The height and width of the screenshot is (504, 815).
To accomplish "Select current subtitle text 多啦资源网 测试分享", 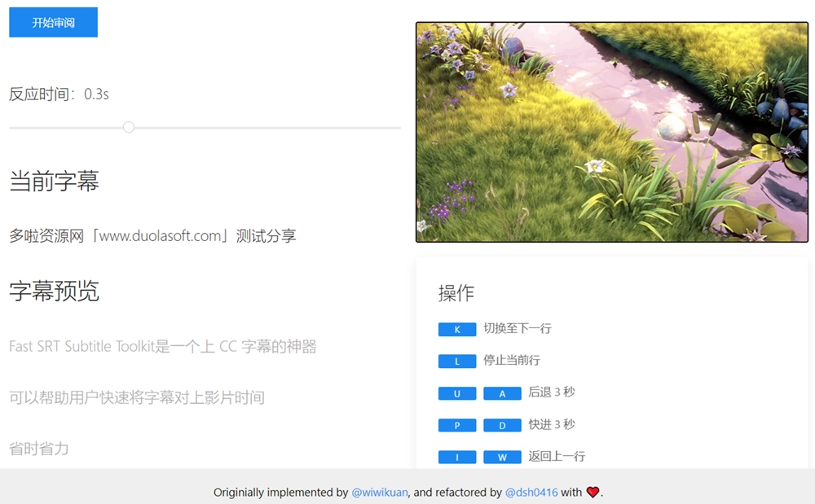I will 153,236.
